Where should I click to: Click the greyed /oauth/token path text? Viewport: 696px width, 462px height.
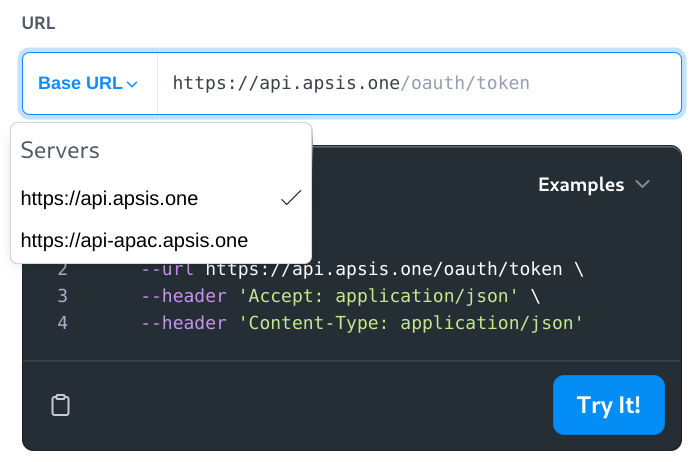[x=465, y=83]
